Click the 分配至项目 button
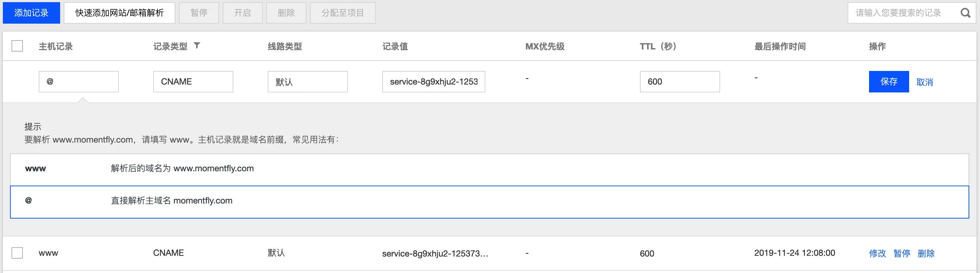The width and height of the screenshot is (980, 273). (x=343, y=13)
